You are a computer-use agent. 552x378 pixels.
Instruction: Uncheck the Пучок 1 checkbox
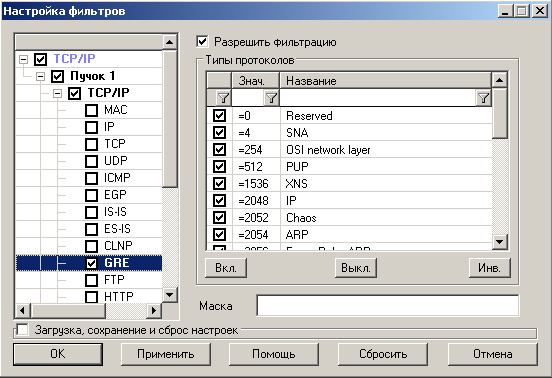coord(57,76)
